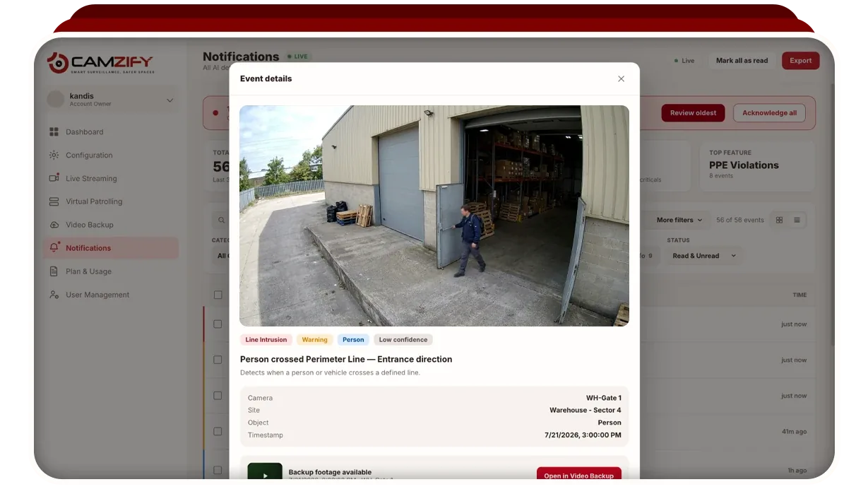Viewport: 868px width, 489px height.
Task: Click the search magnifier icon behind the dialog
Action: click(x=221, y=220)
